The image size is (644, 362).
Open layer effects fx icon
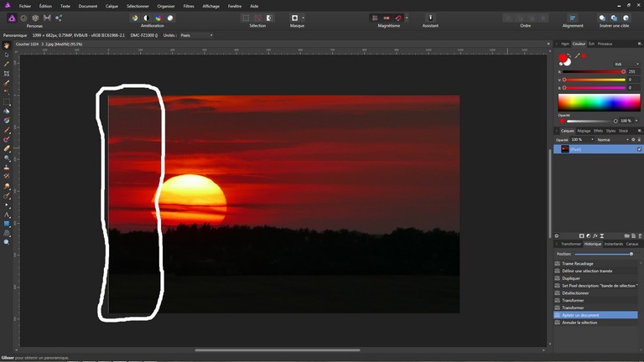(x=595, y=236)
